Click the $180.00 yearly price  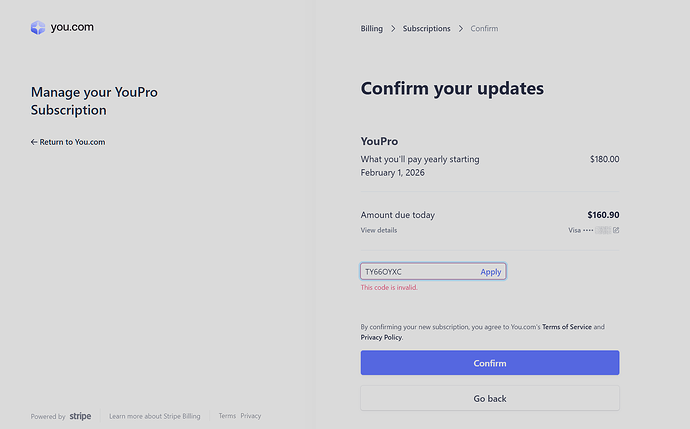pos(605,159)
